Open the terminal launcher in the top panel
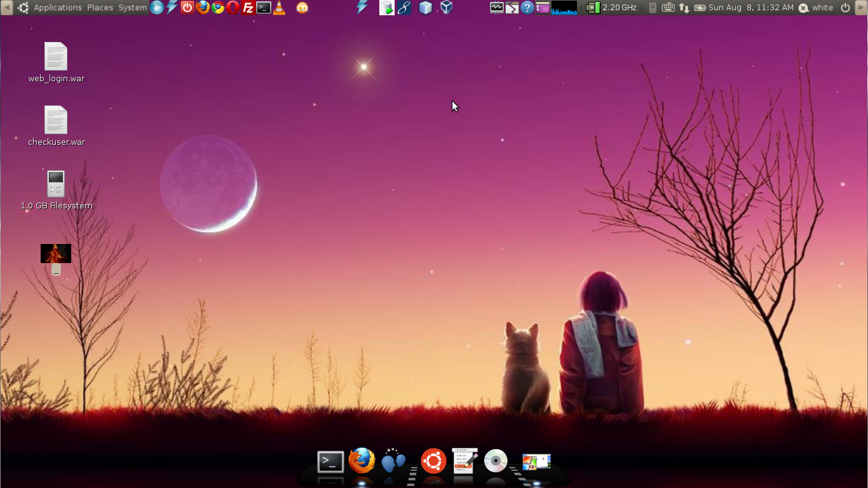 (264, 8)
